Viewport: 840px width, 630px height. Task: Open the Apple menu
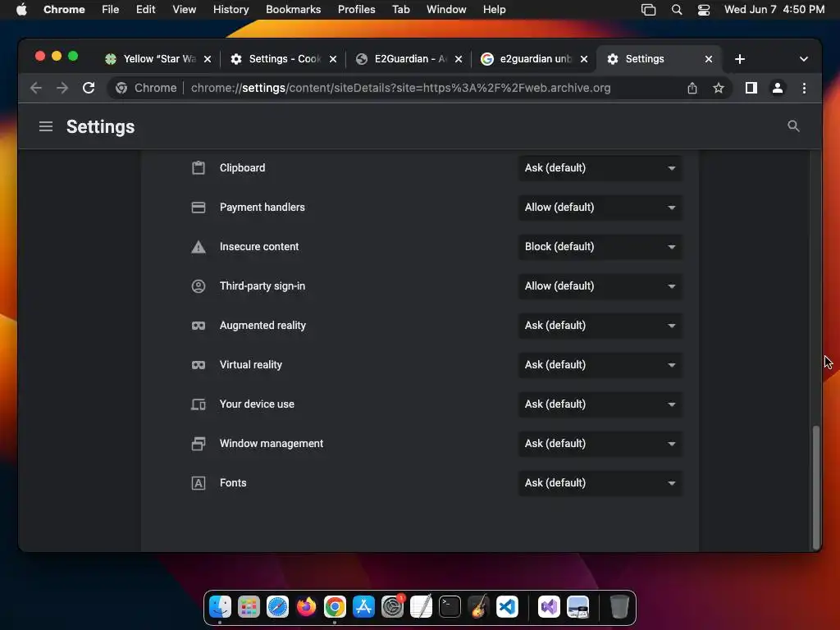(21, 9)
